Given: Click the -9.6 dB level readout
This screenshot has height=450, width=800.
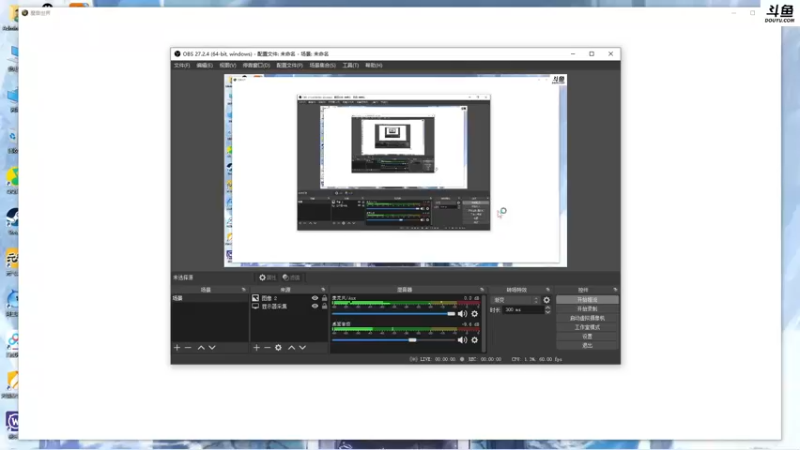Looking at the screenshot, I should tap(470, 324).
